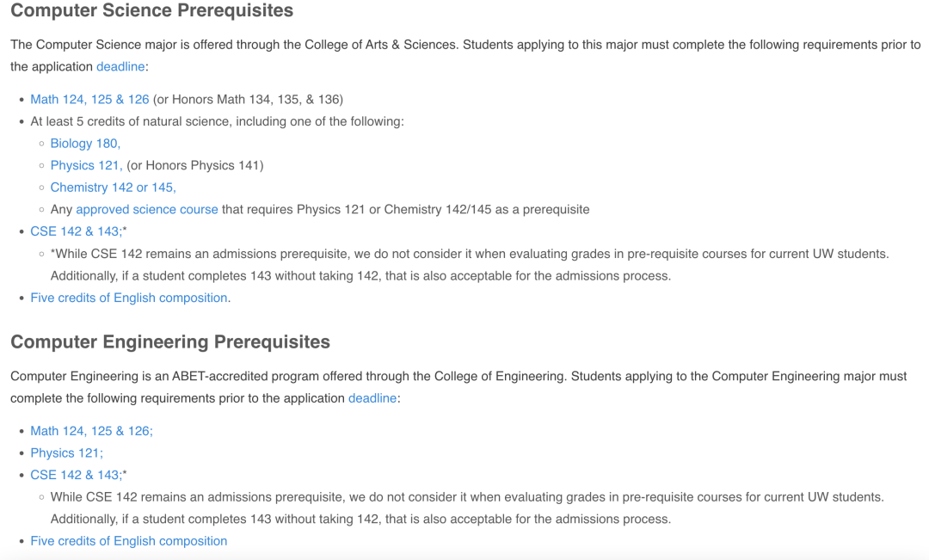929x560 pixels.
Task: Click Math 124, 125 & 126 under Computer Science
Action: pos(89,99)
